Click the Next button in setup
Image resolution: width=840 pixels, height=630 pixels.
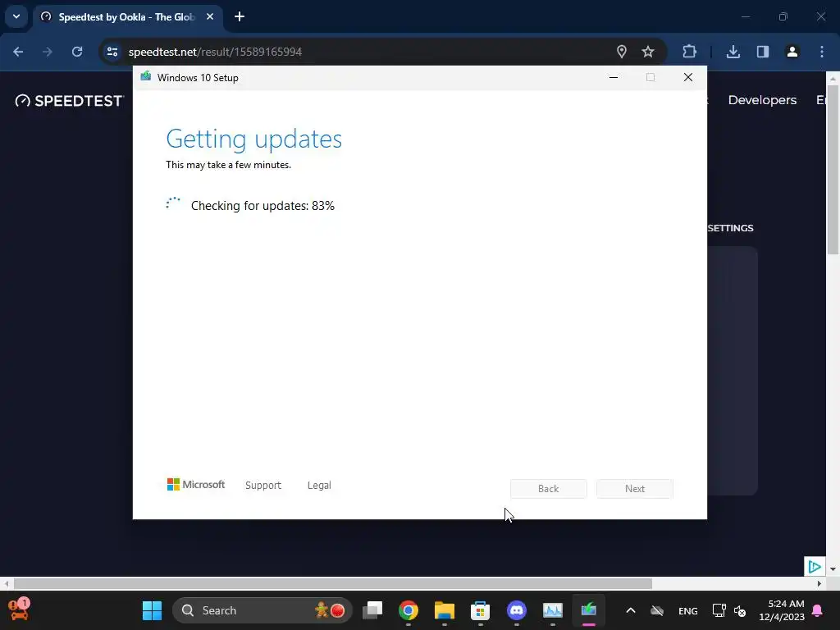(x=635, y=489)
